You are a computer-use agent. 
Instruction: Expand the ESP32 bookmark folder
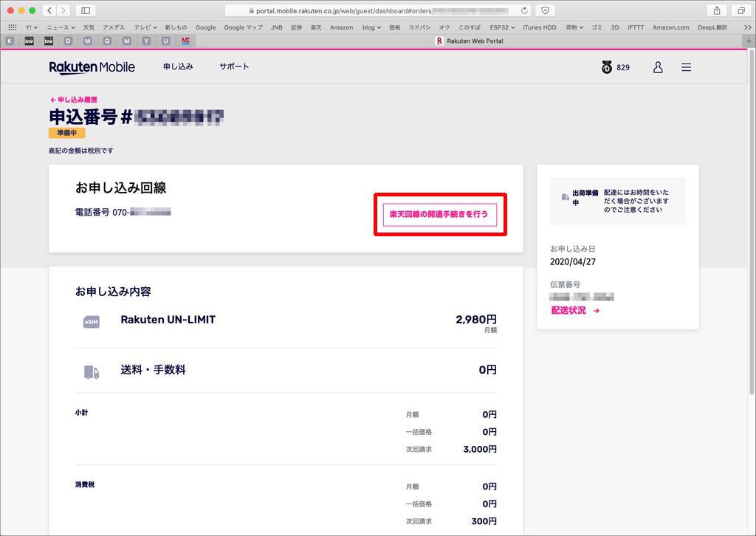502,27
